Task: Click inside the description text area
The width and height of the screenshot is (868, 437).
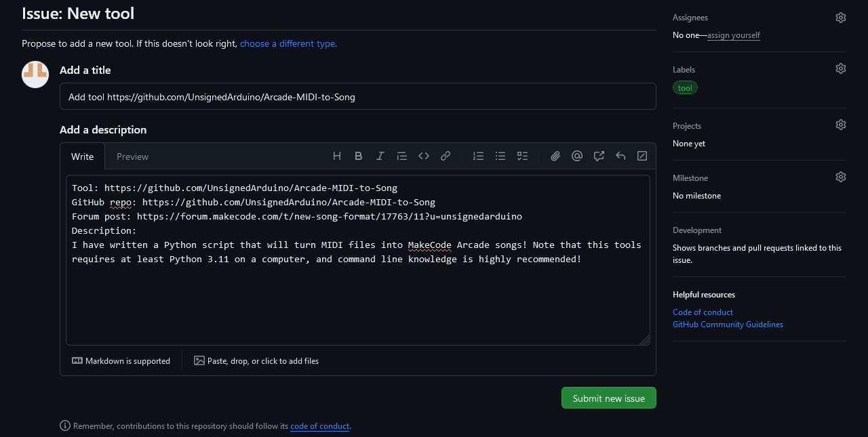Action: click(358, 260)
